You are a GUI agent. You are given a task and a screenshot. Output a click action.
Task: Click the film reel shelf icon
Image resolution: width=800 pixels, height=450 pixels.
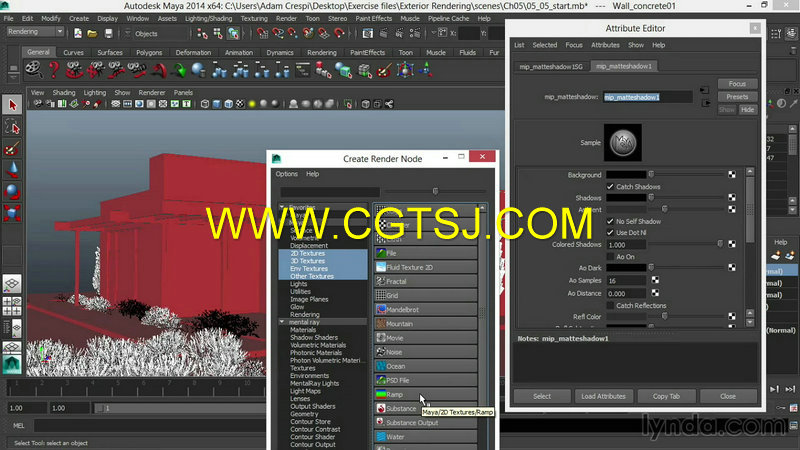coord(34,69)
